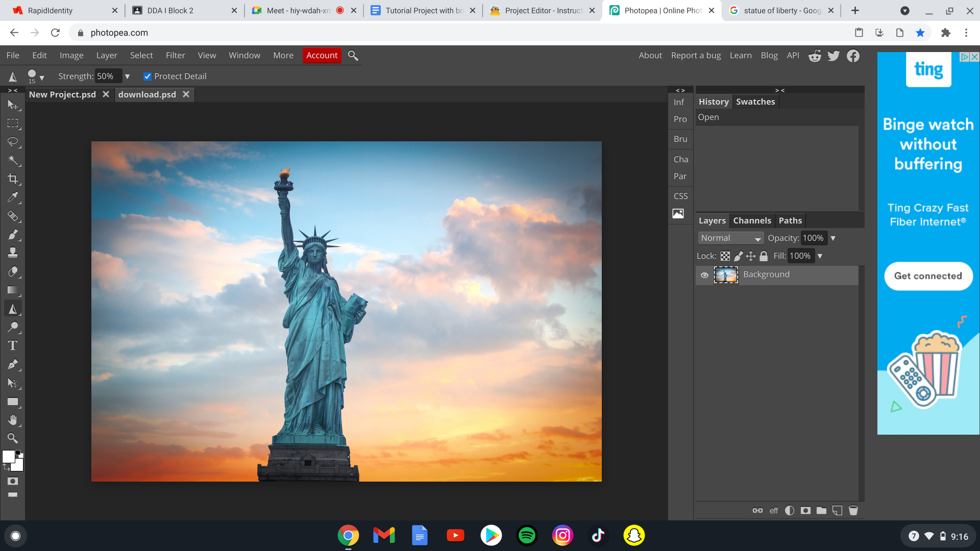Open layer effects (eff) button

point(774,510)
